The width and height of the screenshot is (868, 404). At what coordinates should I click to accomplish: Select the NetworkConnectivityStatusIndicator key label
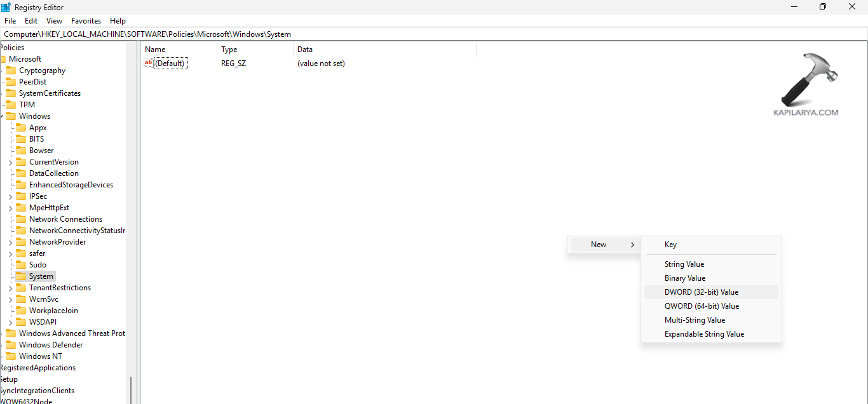pos(77,231)
